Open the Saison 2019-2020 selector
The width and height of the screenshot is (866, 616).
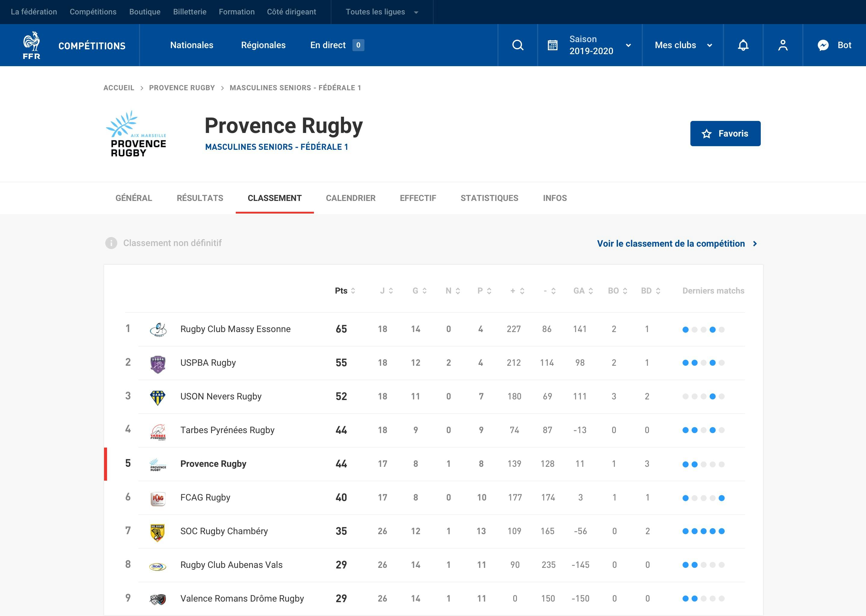590,45
